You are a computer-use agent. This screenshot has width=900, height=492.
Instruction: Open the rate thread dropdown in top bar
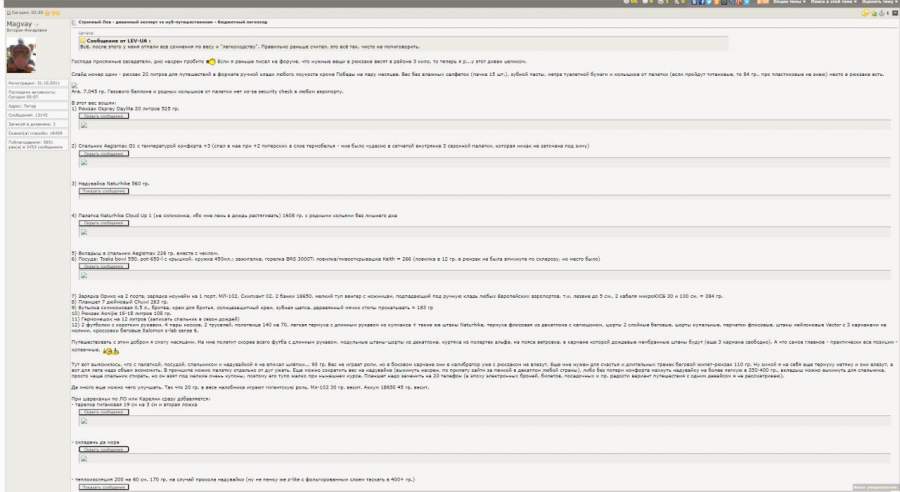[x=879, y=2]
